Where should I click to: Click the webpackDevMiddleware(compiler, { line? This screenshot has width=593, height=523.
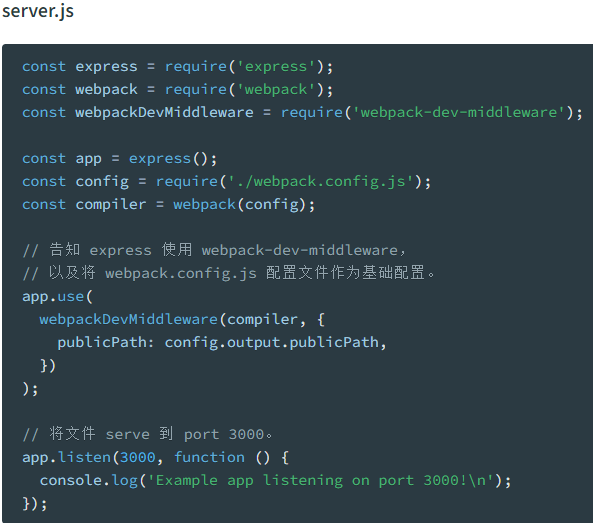tap(182, 320)
